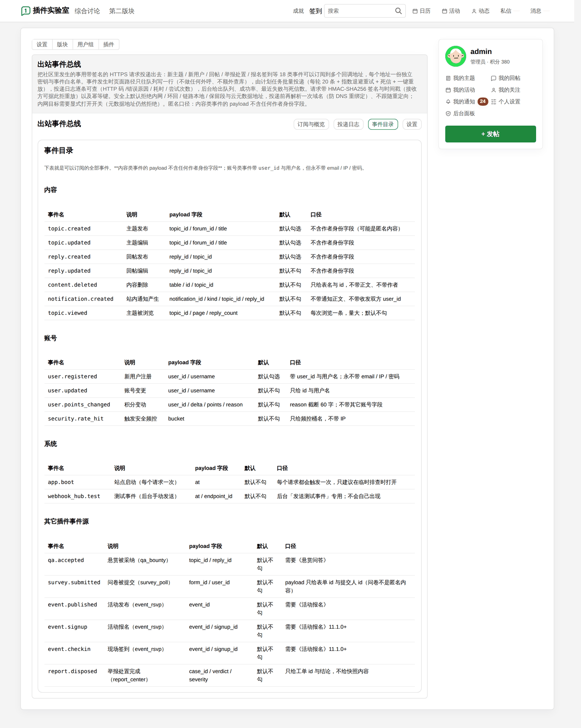Screen dimensions: 581x728
Task: Click the search magnifier icon
Action: coord(398,11)
